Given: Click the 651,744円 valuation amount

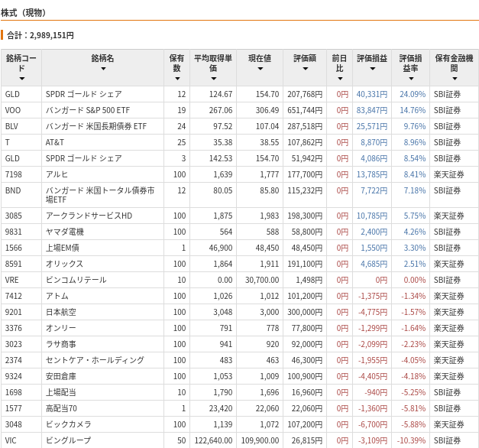Looking at the screenshot, I should [x=305, y=110].
